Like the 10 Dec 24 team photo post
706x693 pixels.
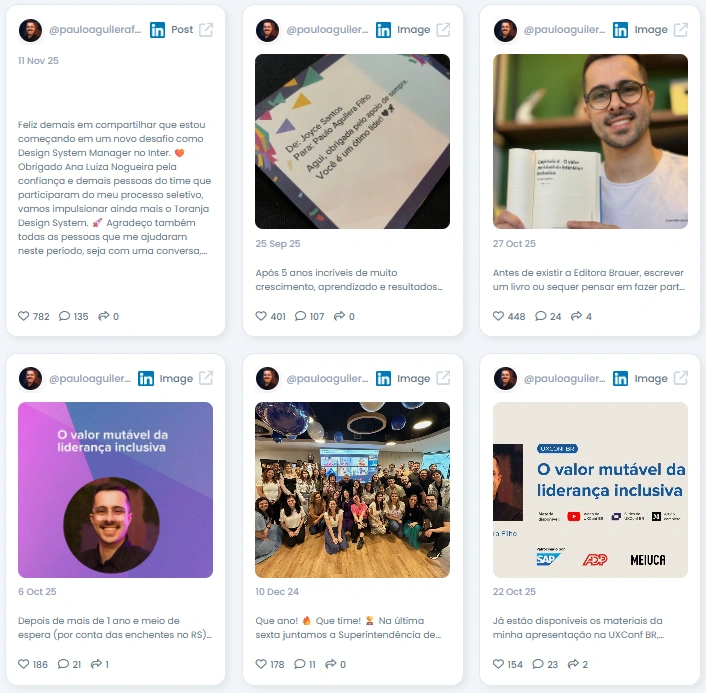click(261, 664)
